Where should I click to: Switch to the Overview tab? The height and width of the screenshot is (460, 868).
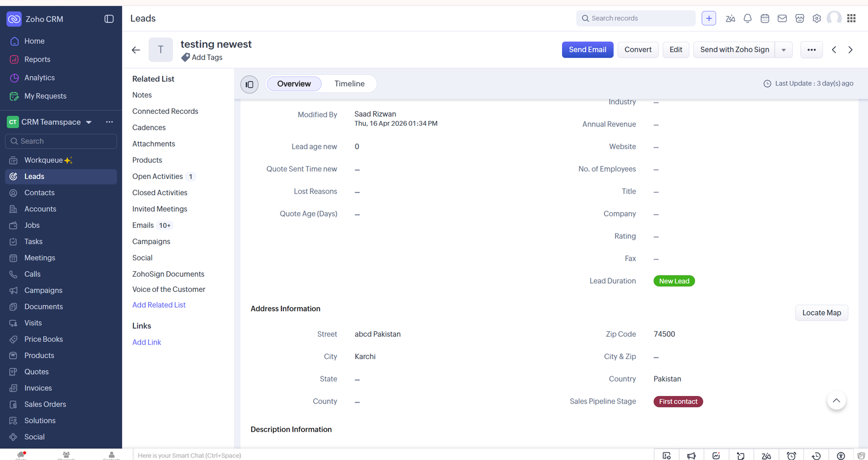pos(294,84)
